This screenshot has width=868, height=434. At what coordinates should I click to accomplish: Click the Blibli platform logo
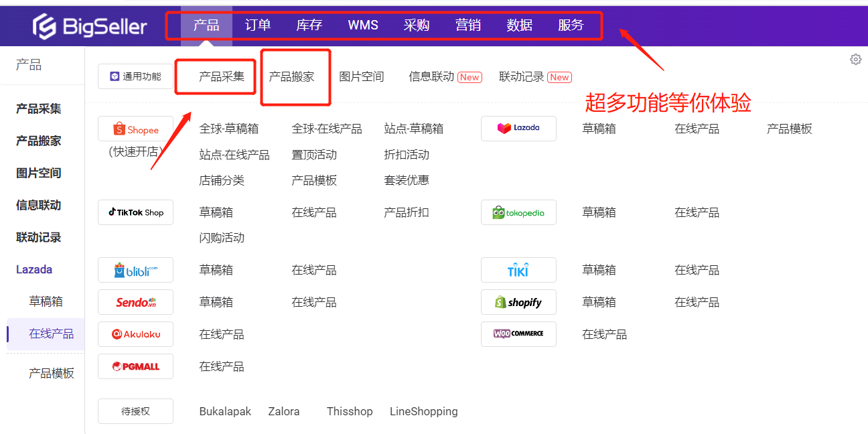tap(135, 270)
